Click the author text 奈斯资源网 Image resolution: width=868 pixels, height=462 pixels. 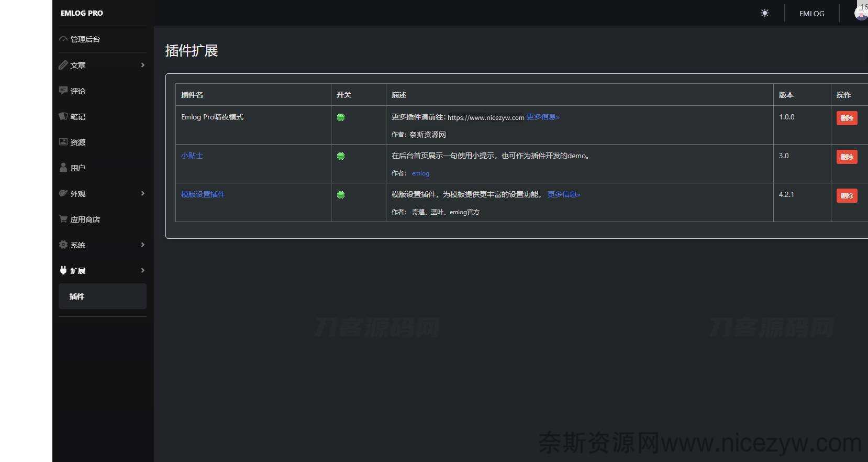coord(428,135)
